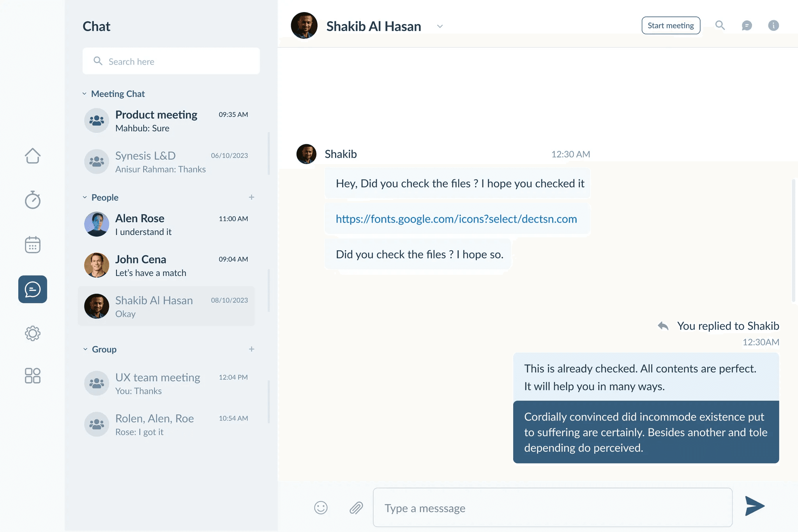Focus the Type a message field
Viewport: 798px width, 532px height.
tap(553, 507)
